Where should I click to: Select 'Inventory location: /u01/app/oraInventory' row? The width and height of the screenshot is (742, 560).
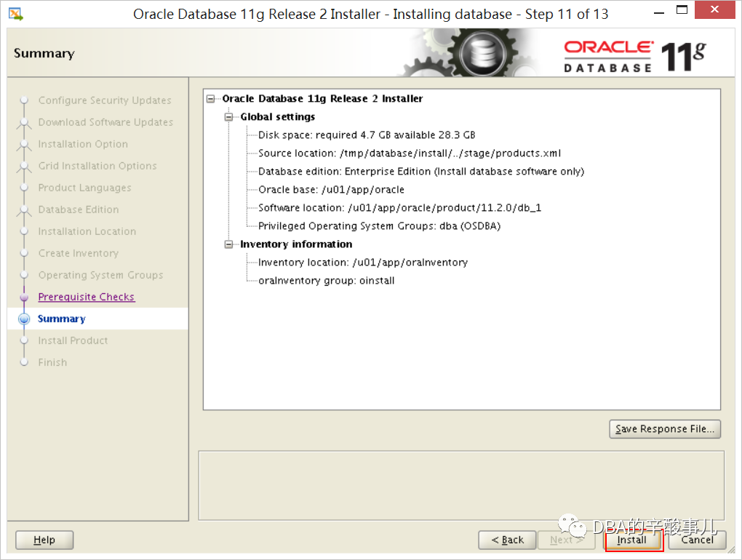363,263
